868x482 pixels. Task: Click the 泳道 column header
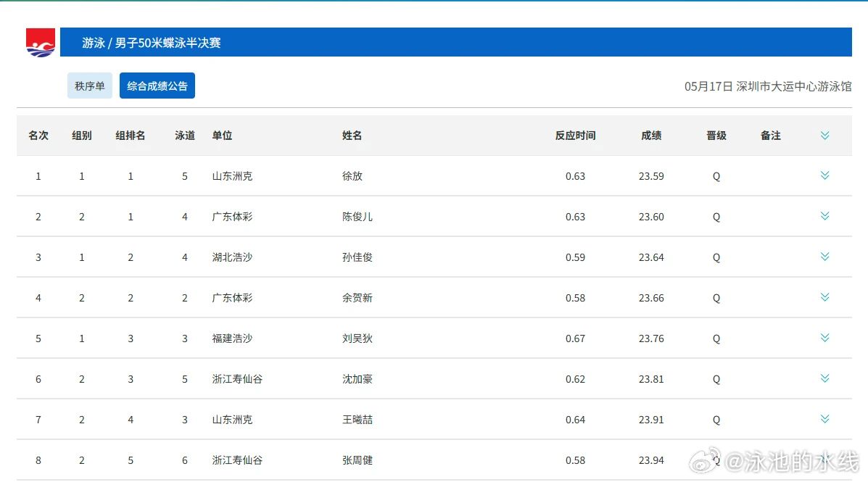(x=185, y=136)
